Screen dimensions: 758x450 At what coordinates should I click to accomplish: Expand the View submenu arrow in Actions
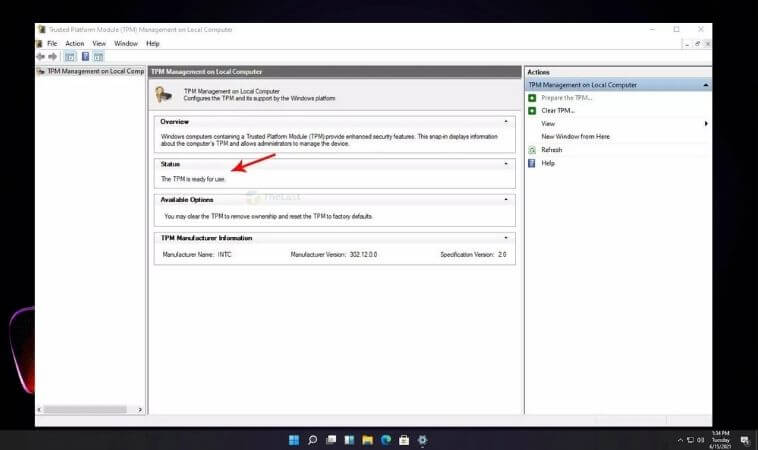coord(706,123)
